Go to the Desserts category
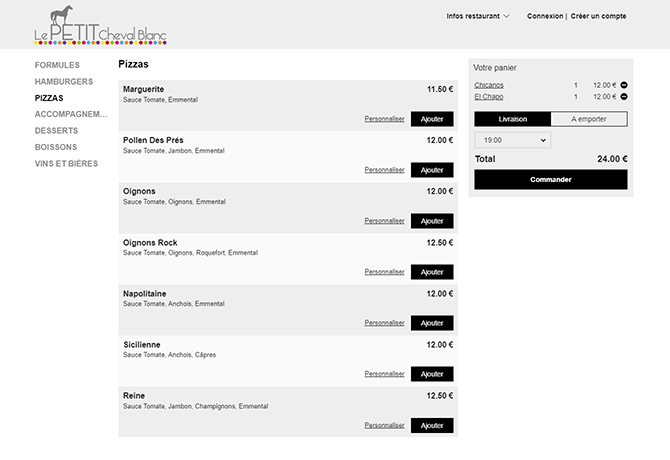 [x=56, y=131]
